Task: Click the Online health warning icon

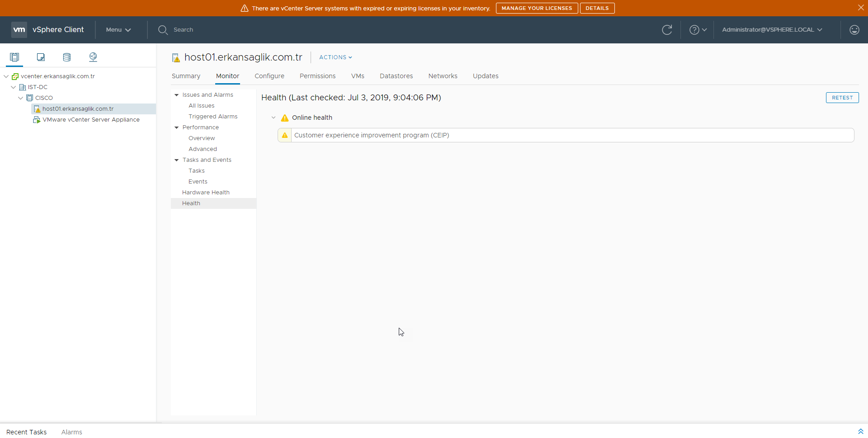Action: pyautogui.click(x=285, y=118)
